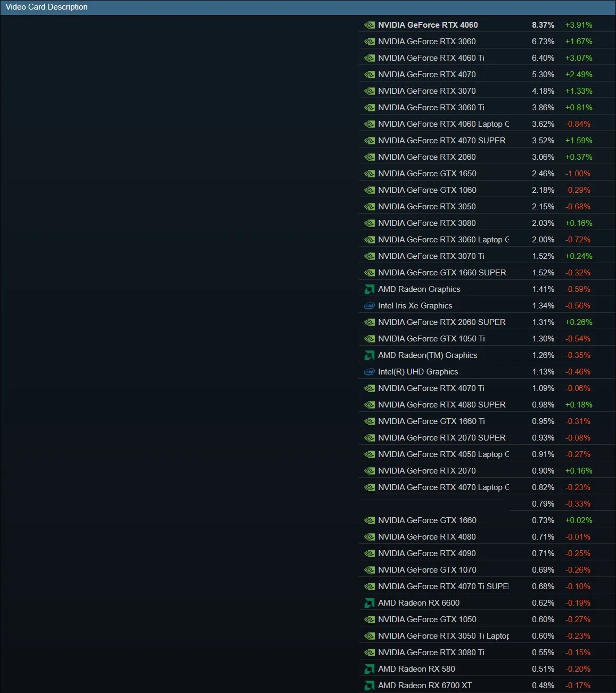This screenshot has width=616, height=693.
Task: Click -0.84% change for RTX 4060 Laptop
Action: [x=578, y=124]
